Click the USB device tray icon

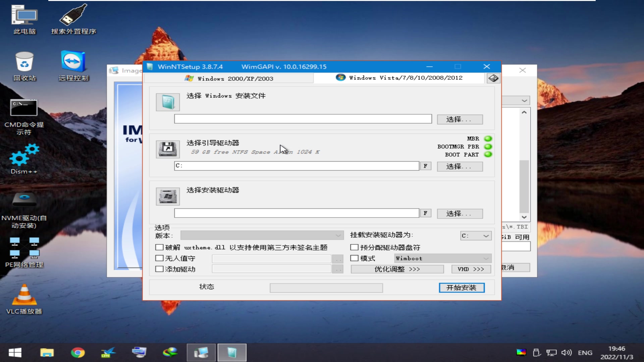[x=537, y=353]
